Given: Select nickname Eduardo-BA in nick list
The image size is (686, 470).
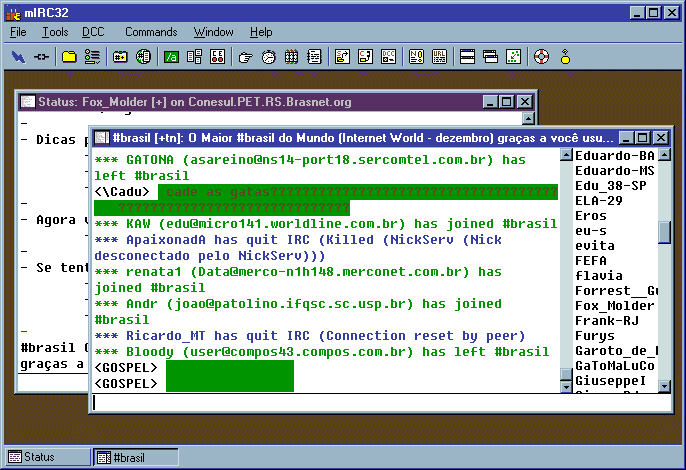Looking at the screenshot, I should tap(615, 156).
